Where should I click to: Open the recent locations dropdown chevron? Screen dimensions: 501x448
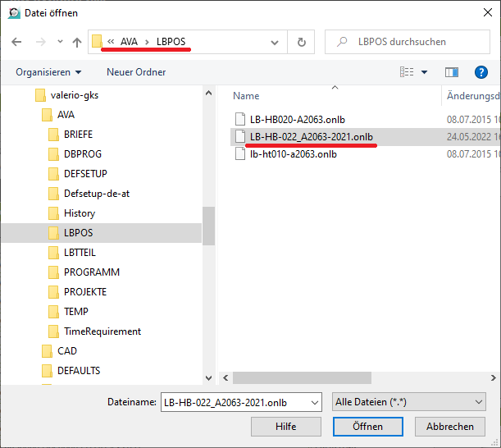coord(60,42)
